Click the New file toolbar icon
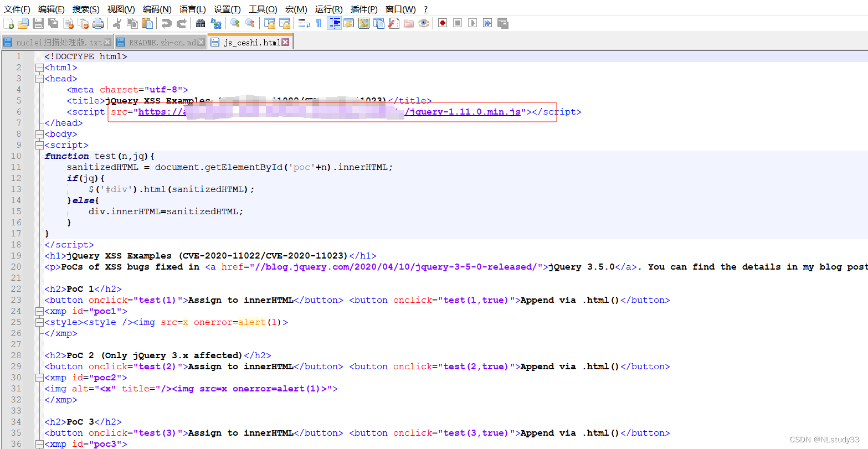The image size is (868, 449). pyautogui.click(x=8, y=23)
